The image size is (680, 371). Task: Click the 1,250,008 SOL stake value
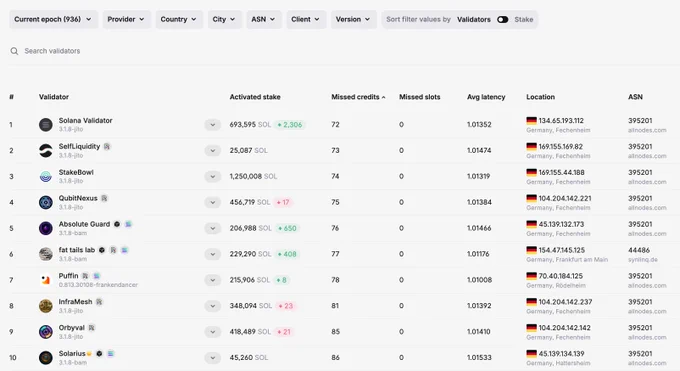click(253, 177)
